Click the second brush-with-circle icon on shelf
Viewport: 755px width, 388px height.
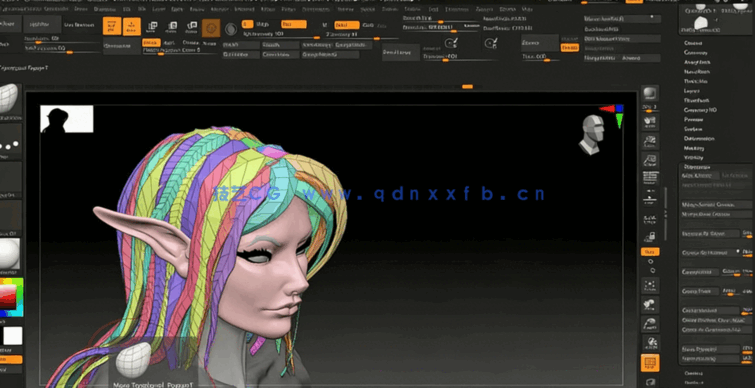491,44
